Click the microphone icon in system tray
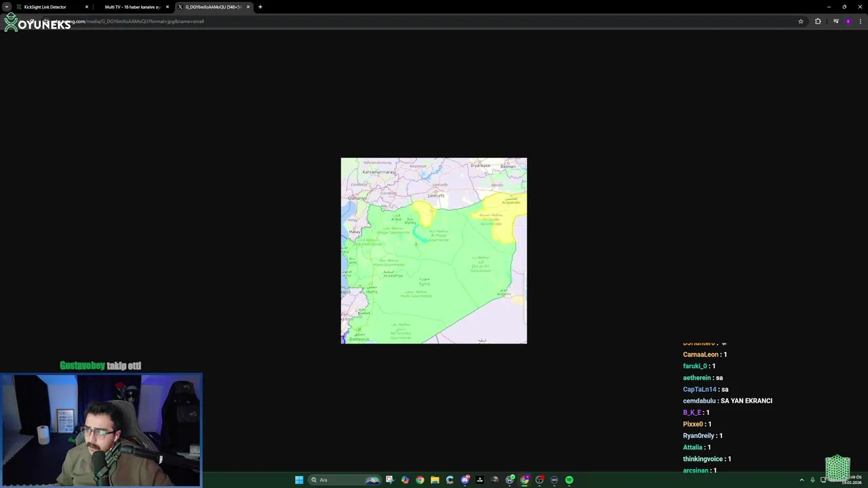This screenshot has height=488, width=868. [812, 480]
